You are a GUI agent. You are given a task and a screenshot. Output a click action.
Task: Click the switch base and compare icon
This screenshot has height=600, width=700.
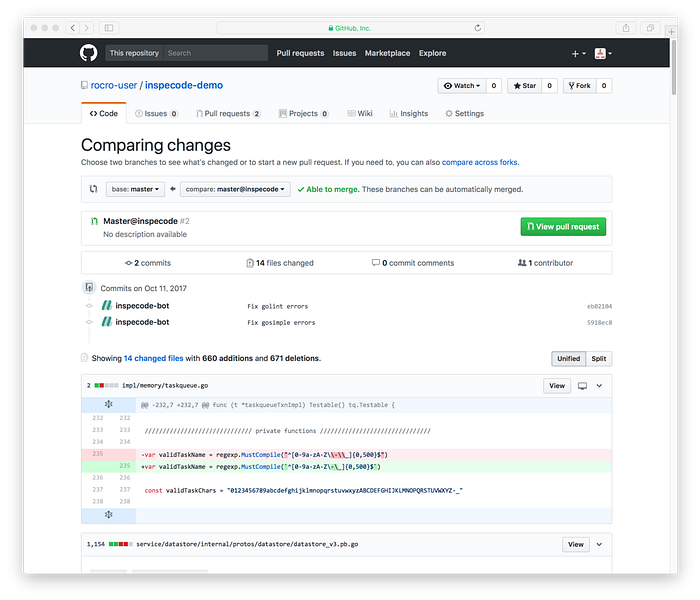[93, 189]
